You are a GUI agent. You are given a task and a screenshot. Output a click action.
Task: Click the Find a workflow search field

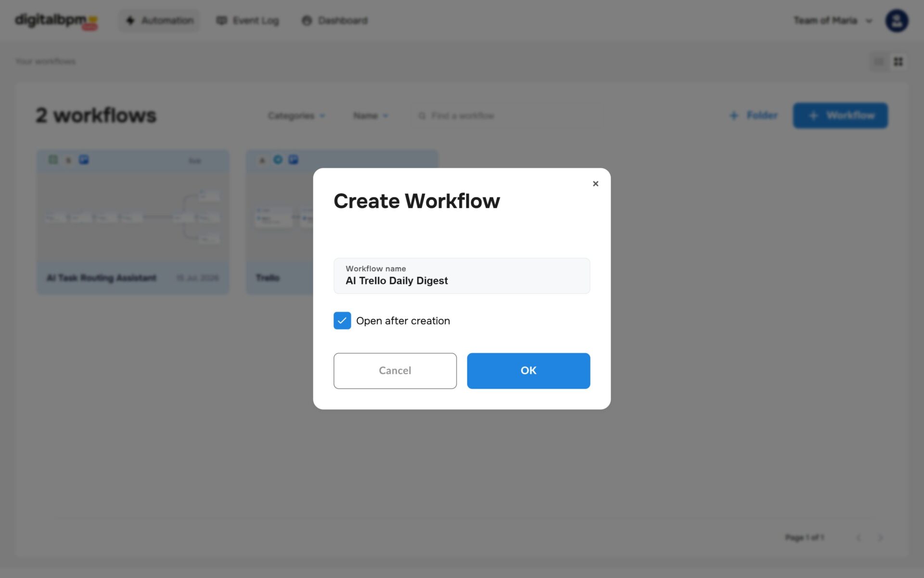507,116
